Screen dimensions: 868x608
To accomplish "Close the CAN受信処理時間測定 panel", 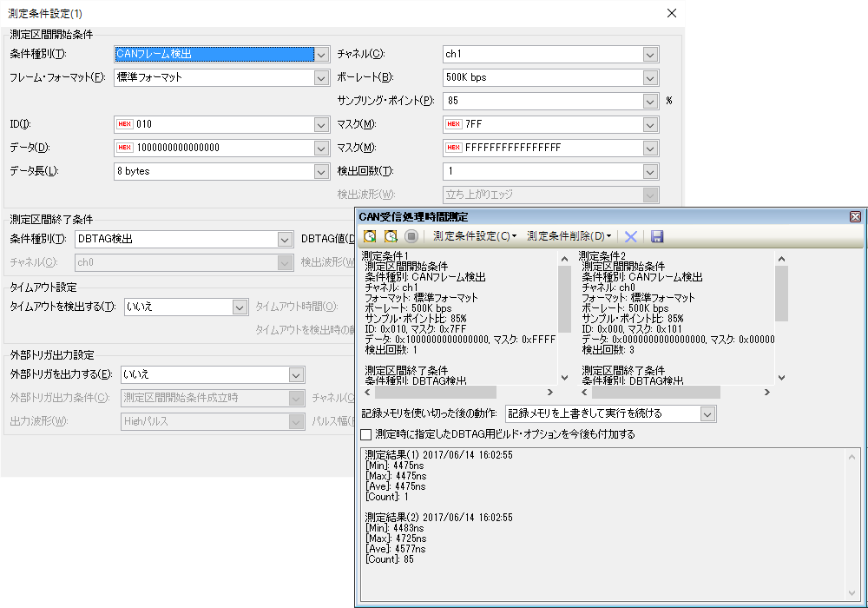I will [x=855, y=216].
